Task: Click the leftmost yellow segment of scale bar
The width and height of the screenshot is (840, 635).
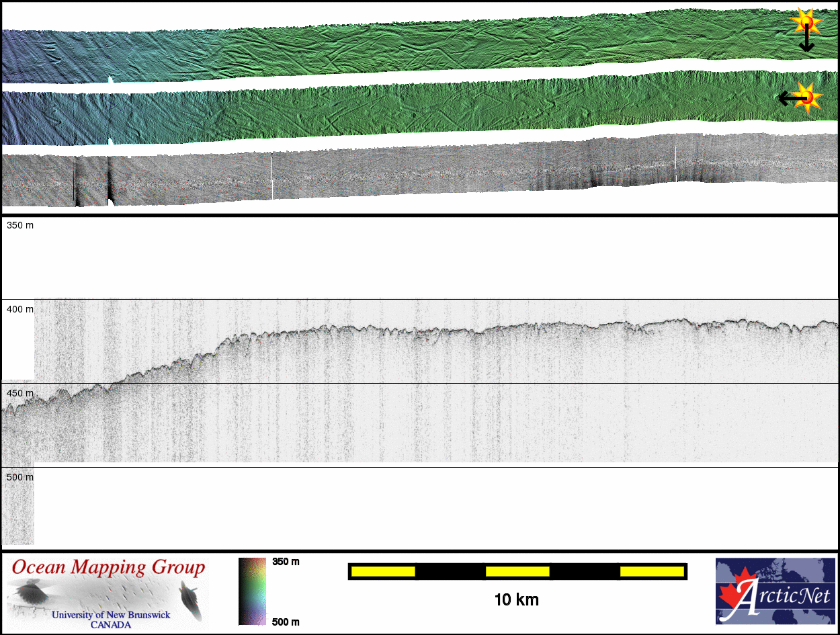Action: click(383, 571)
